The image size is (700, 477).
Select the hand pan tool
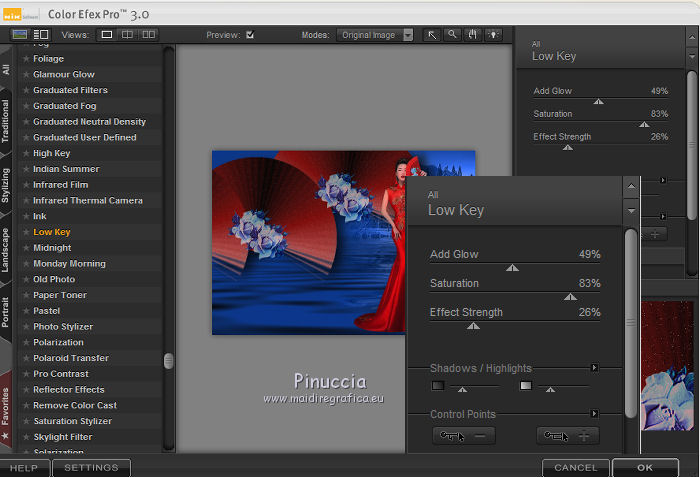473,34
